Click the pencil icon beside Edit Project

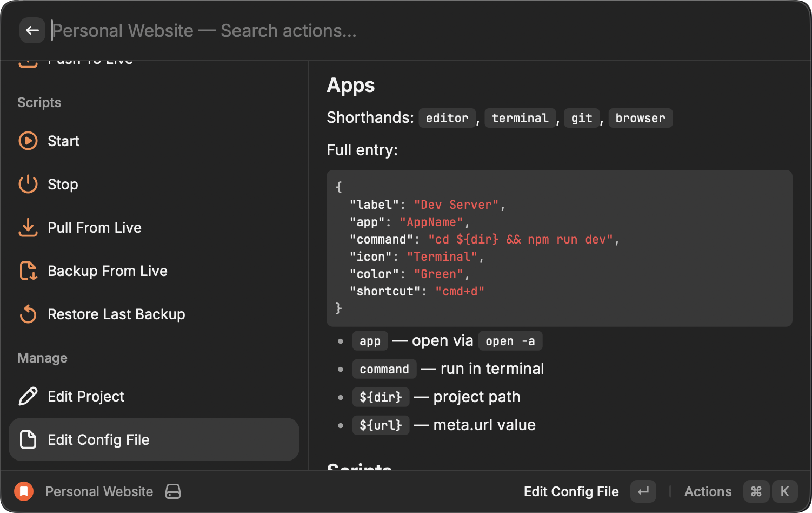coord(28,396)
